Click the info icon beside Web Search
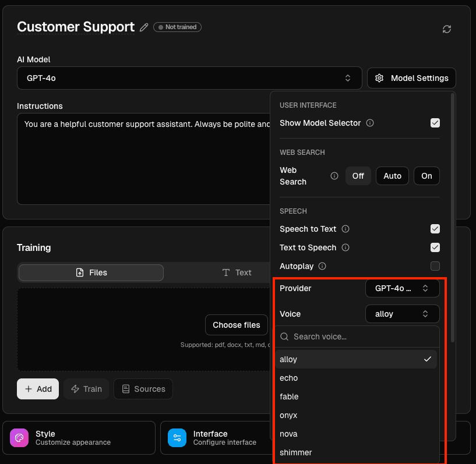Screen dimensions: 476x464 click(x=334, y=176)
